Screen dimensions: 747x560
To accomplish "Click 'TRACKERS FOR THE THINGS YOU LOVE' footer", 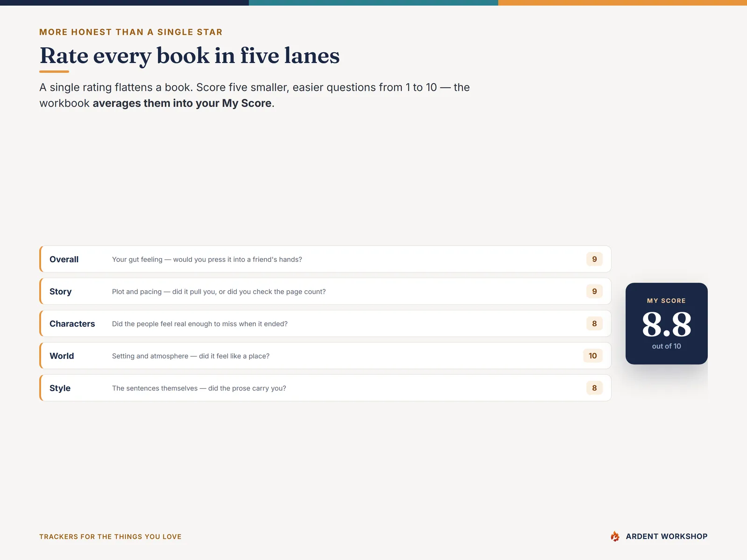I will point(110,537).
